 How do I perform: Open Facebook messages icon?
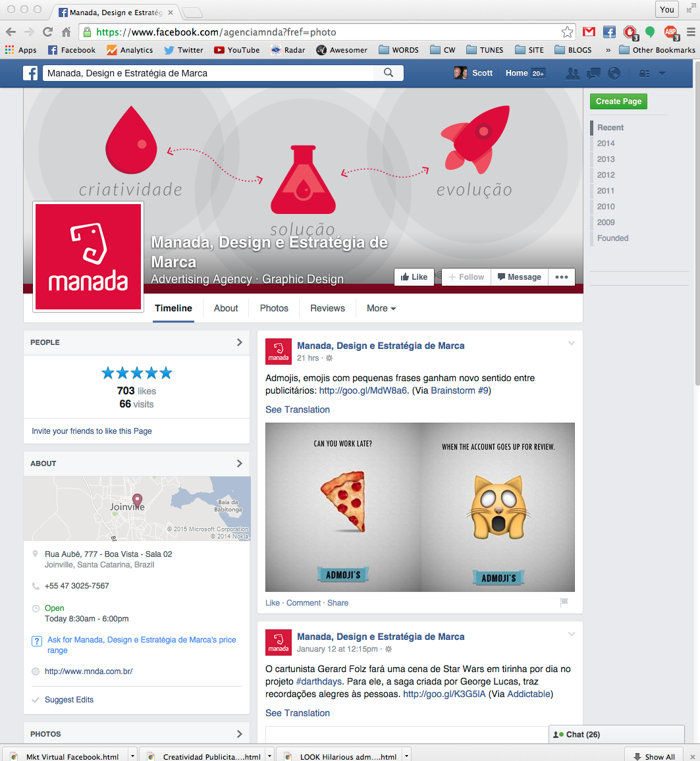[593, 73]
